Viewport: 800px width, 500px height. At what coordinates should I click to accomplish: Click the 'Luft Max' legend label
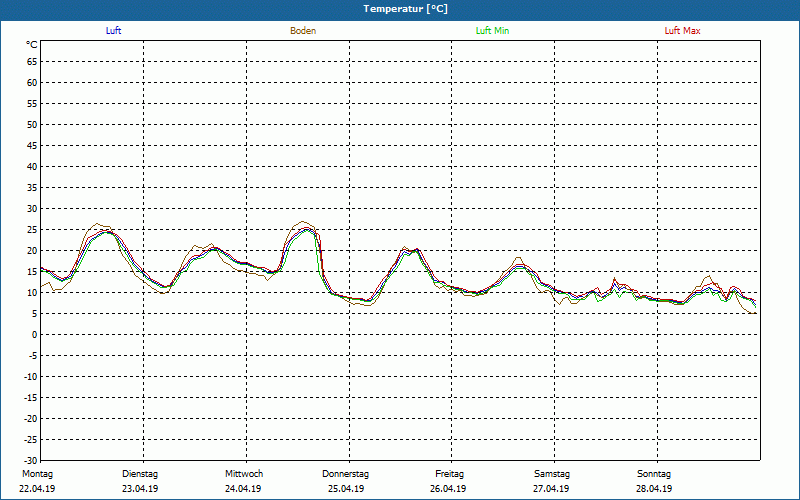click(x=682, y=31)
